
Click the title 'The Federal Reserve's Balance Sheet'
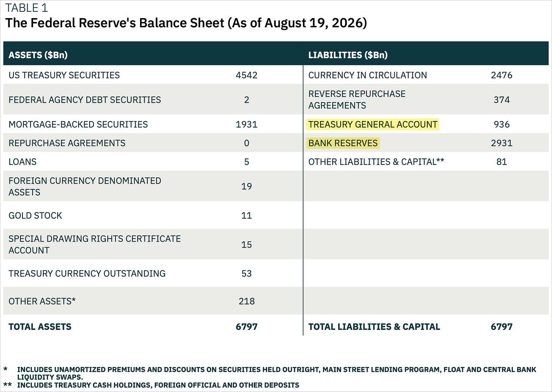coord(115,23)
